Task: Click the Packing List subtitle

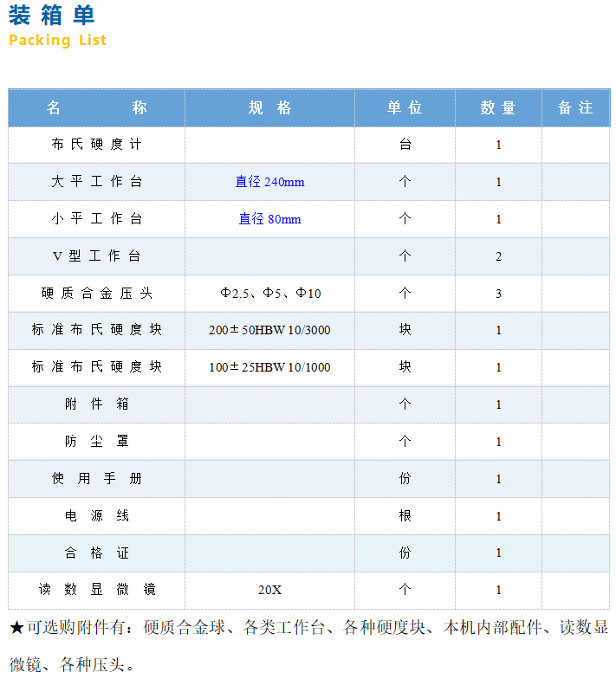Action: (x=57, y=40)
